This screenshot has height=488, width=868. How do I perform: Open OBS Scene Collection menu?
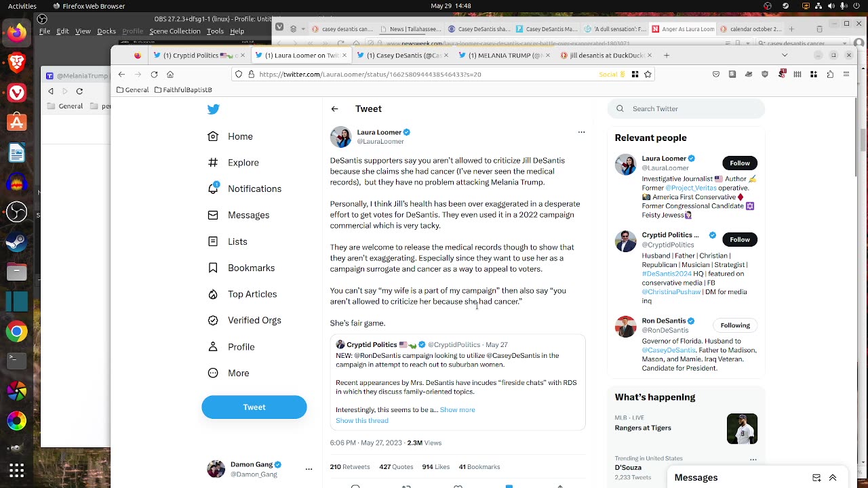point(175,31)
